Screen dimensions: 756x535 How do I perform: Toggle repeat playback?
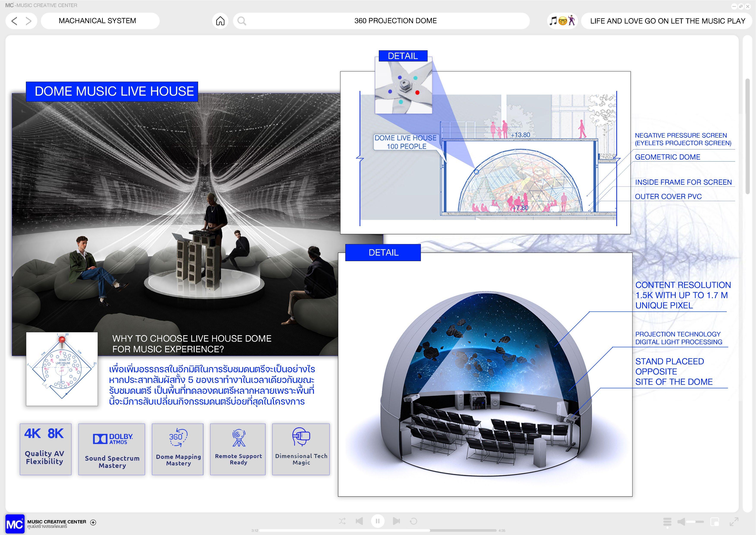click(414, 521)
